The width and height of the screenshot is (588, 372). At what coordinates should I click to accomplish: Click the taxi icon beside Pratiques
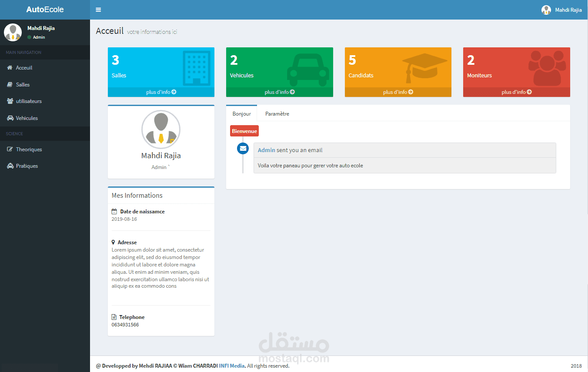coord(10,166)
